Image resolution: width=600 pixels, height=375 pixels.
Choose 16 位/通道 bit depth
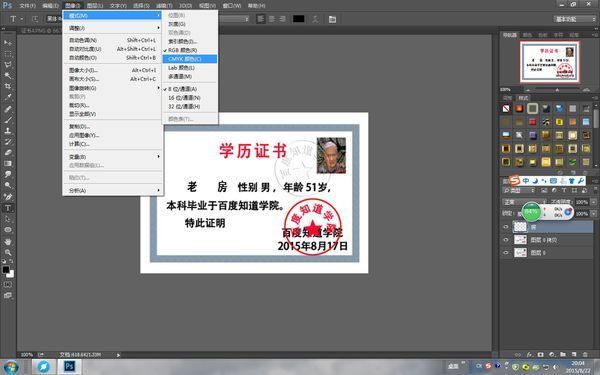[x=190, y=98]
